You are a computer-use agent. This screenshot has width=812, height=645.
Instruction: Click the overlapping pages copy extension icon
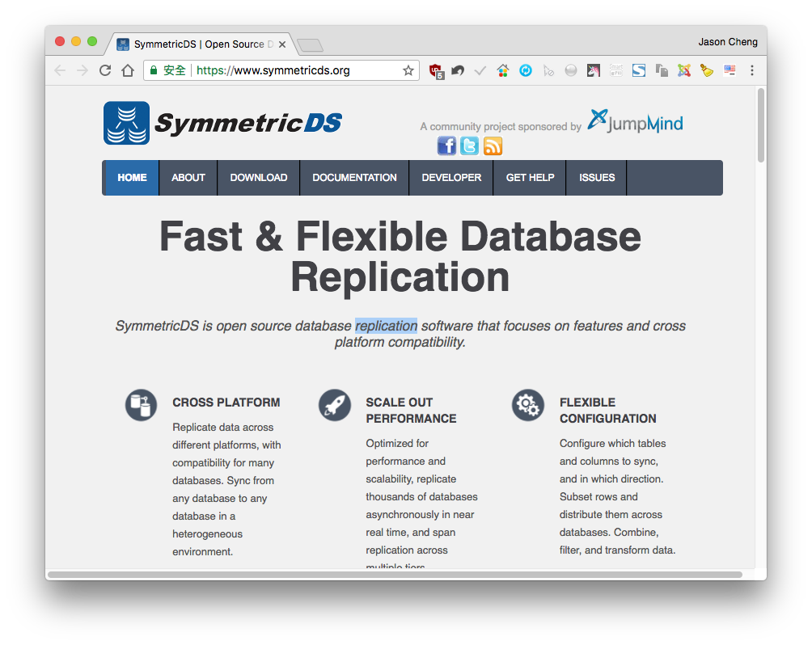click(662, 70)
